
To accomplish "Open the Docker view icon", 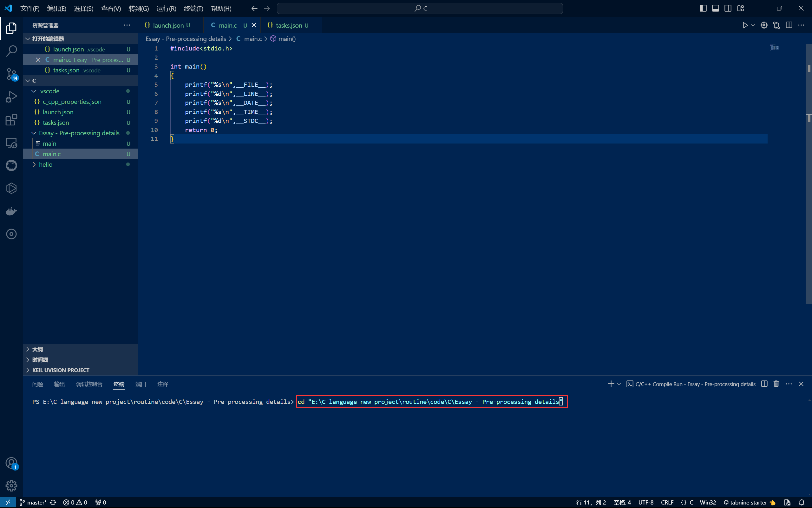I will [x=11, y=211].
